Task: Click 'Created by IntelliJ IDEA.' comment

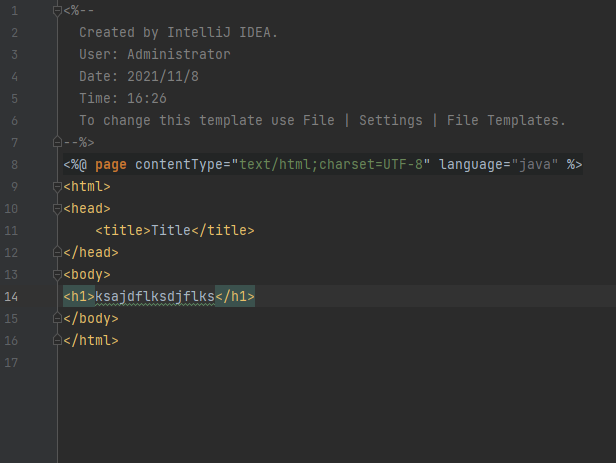Action: [178, 32]
